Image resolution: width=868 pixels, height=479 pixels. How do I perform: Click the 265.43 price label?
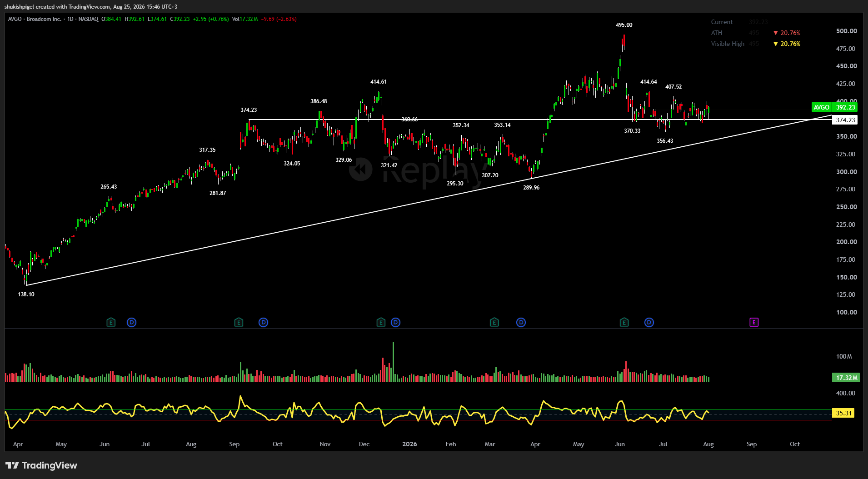point(109,187)
